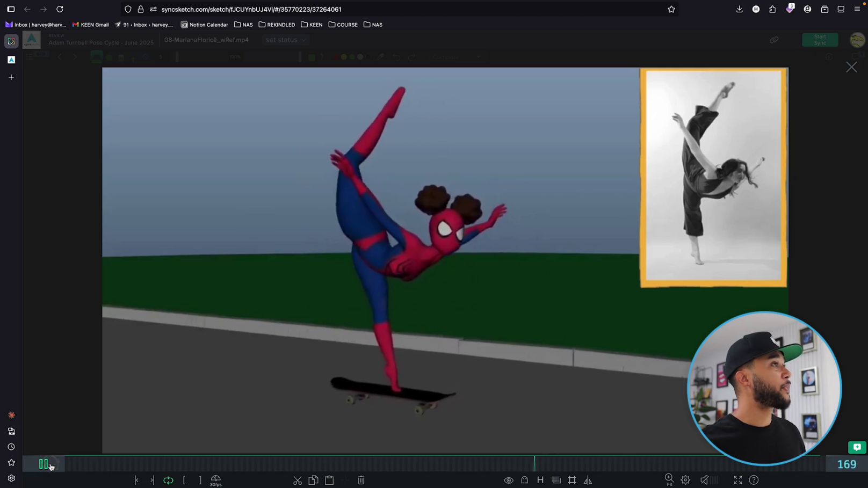Toggle loop playback mode
Image resolution: width=868 pixels, height=488 pixels.
168,480
